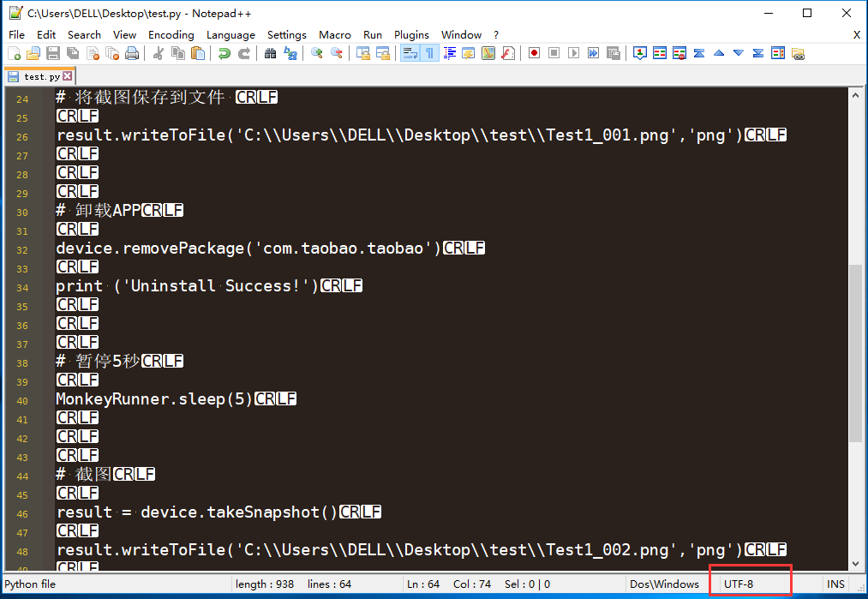This screenshot has width=868, height=599.
Task: Click 'length : 938' status bar entry
Action: coord(265,584)
